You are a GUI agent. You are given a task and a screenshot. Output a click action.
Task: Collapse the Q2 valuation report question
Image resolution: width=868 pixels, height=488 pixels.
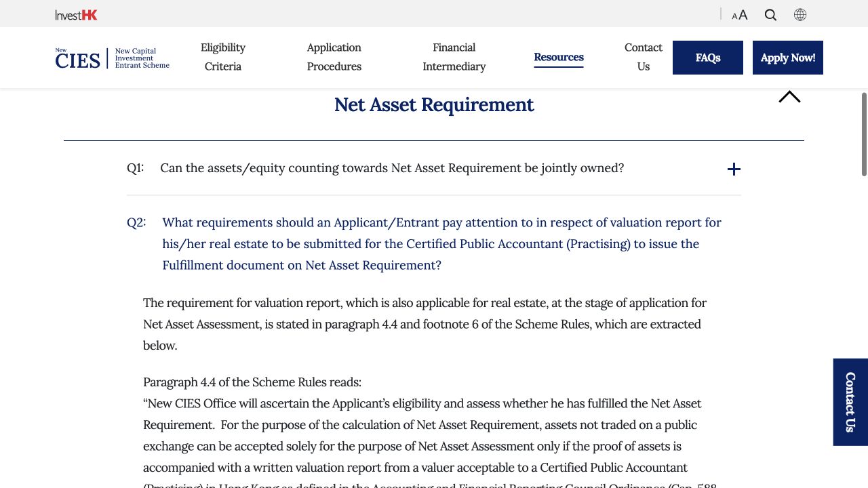point(441,244)
